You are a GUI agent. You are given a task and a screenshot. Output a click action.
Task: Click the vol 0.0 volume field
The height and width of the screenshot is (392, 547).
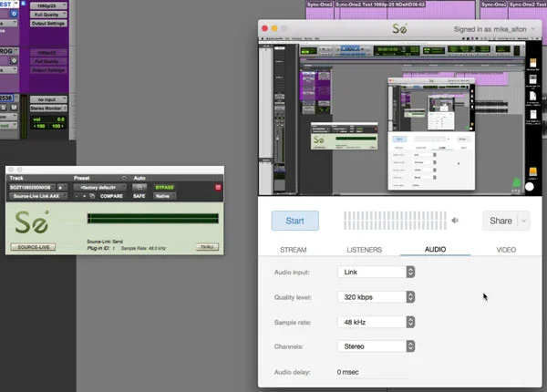48,119
